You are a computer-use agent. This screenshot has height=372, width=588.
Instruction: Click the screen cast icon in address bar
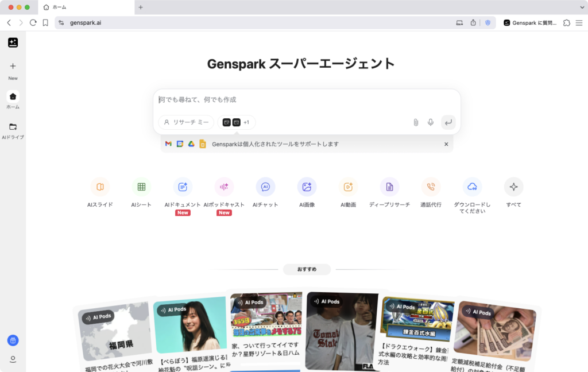click(459, 23)
